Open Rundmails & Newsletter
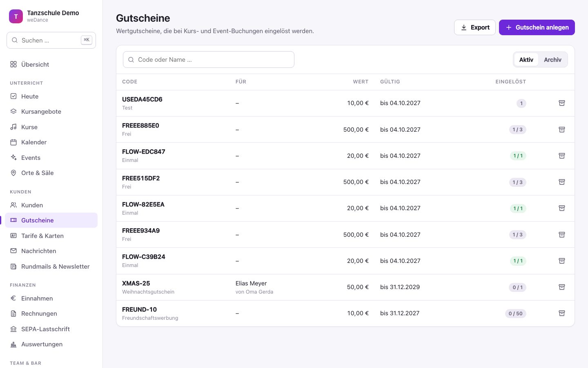 pos(51,267)
